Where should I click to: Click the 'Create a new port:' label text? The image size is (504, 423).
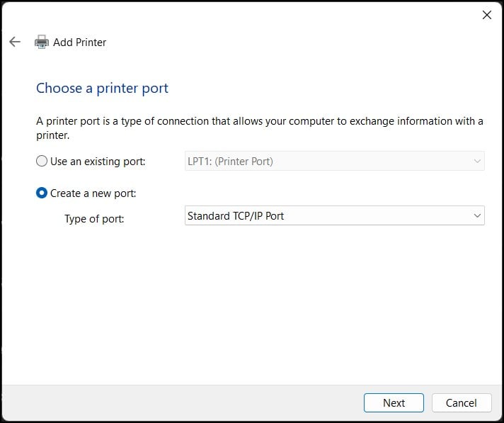tap(93, 193)
